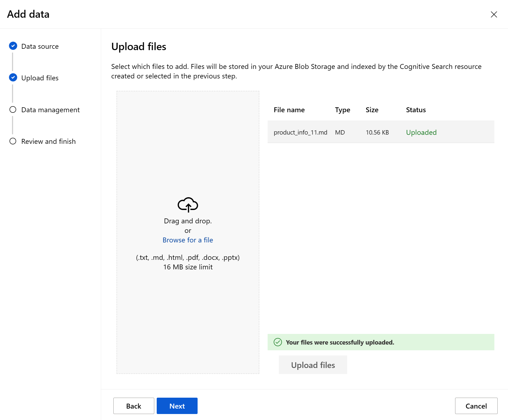Go back with the Back button

pyautogui.click(x=134, y=406)
